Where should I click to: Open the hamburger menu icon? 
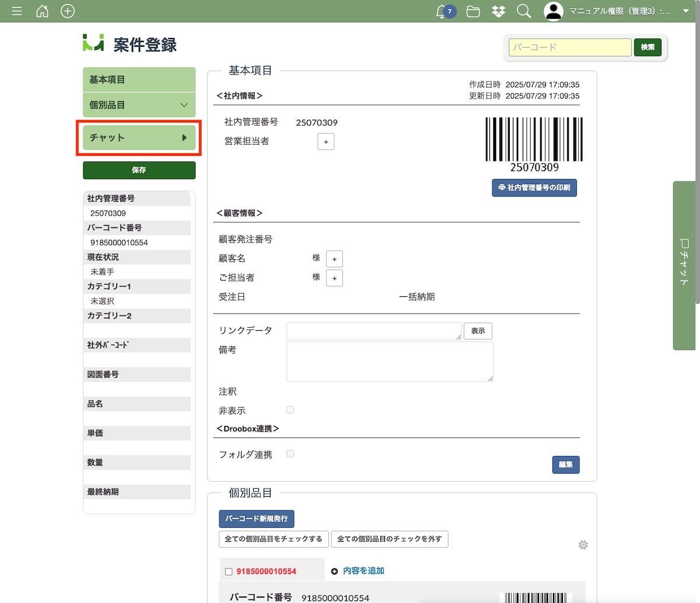point(17,11)
